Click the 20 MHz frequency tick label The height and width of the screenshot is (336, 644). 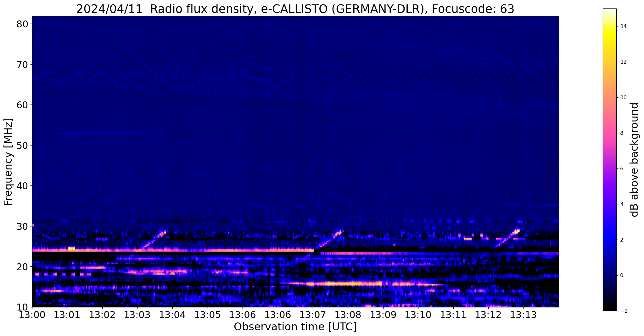point(22,266)
